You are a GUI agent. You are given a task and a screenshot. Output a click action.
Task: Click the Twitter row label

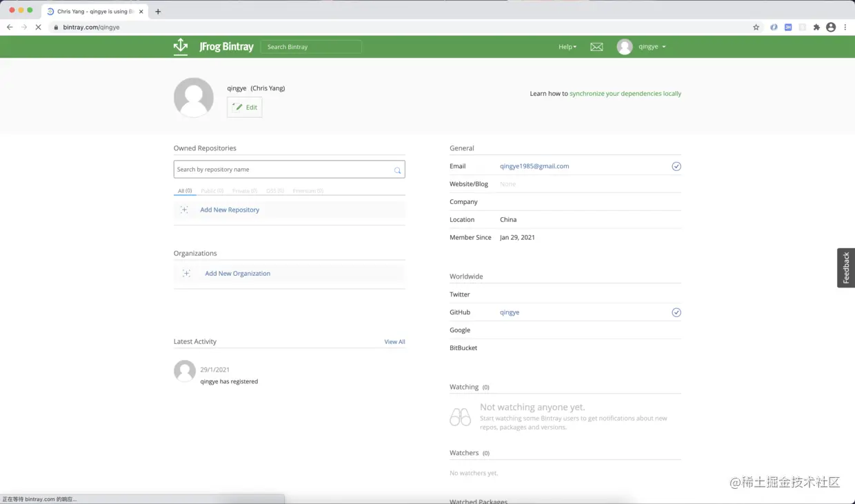point(460,294)
